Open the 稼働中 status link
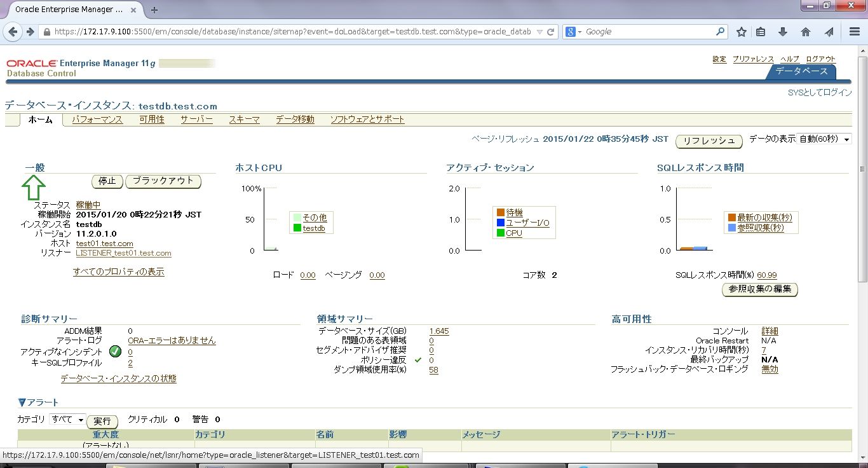Screen dimensions: 868x468 click(x=88, y=205)
